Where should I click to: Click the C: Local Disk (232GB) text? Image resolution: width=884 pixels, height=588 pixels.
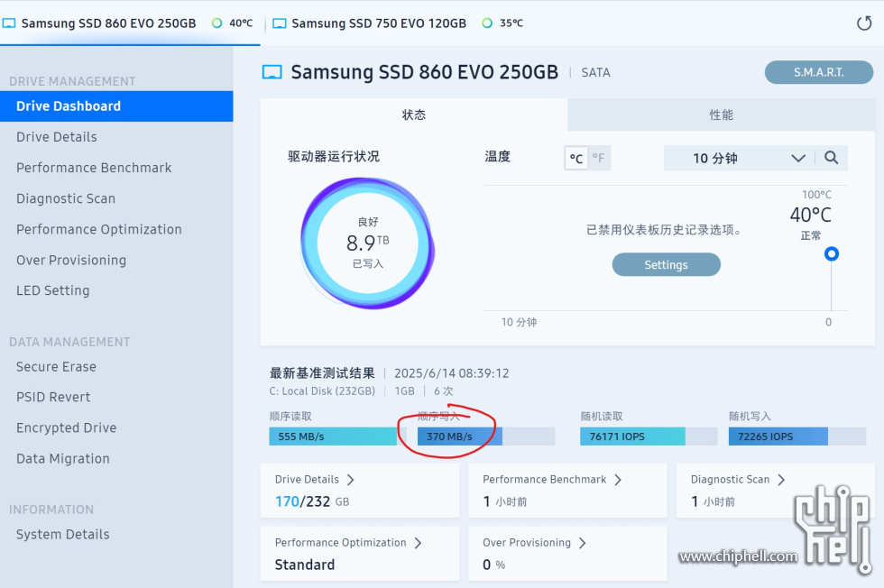tap(322, 391)
